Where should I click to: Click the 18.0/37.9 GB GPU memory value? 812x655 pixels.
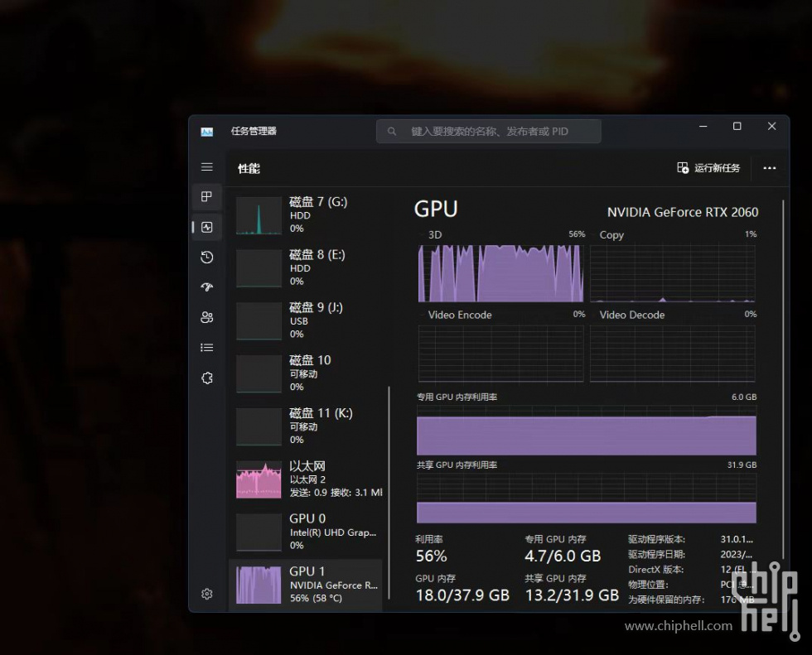462,595
